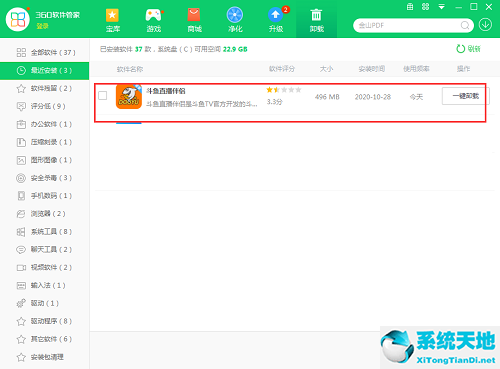Open the main menu dropdown triangle
Viewport: 500px width, 369px height.
pyautogui.click(x=442, y=7)
